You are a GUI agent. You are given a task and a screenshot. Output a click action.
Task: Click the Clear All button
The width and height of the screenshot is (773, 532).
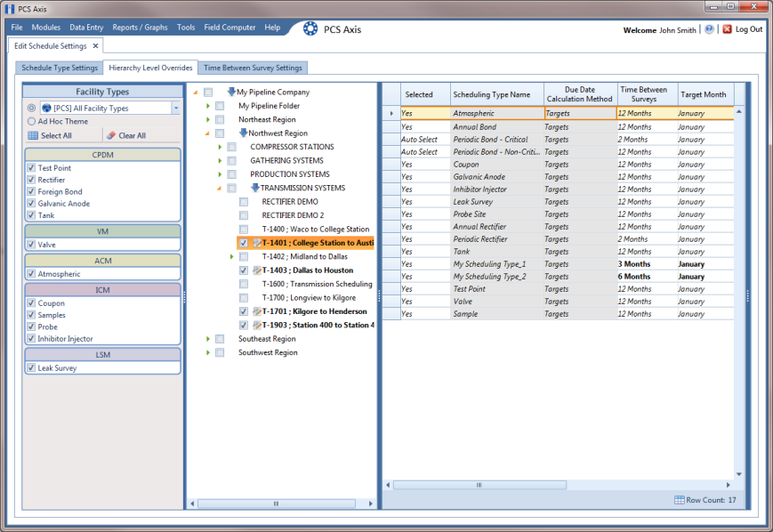point(141,135)
